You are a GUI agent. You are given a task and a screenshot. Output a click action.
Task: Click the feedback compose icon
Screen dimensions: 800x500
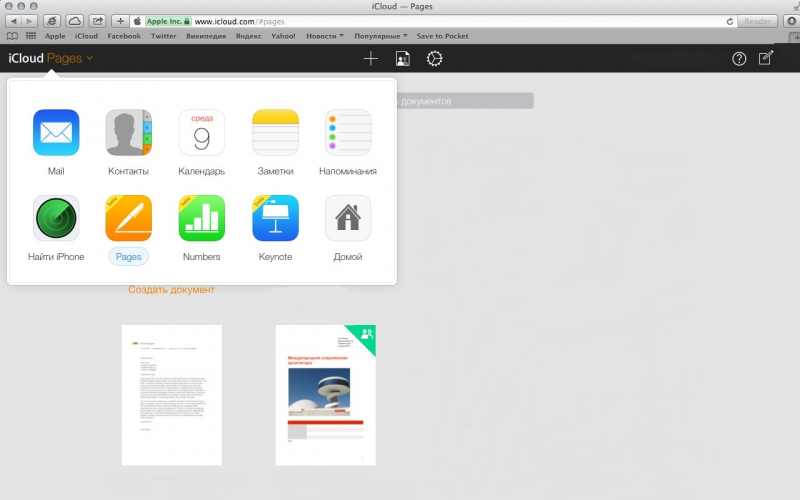click(766, 58)
